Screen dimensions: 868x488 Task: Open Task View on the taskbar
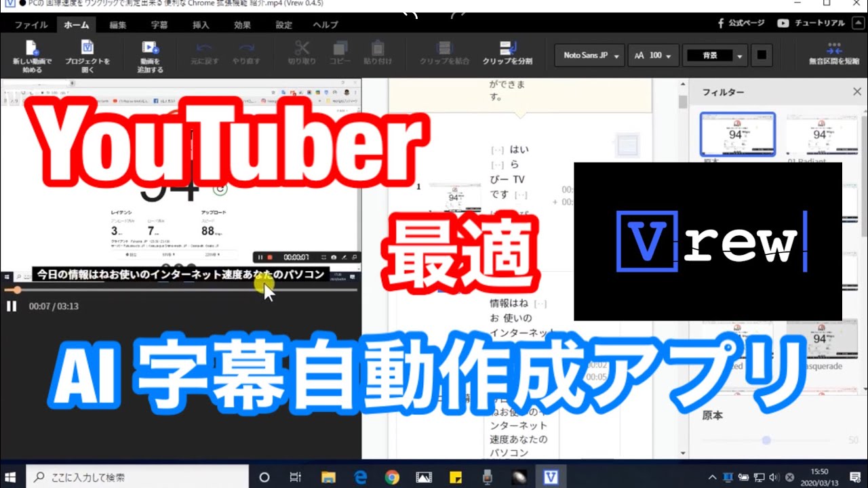tap(296, 477)
